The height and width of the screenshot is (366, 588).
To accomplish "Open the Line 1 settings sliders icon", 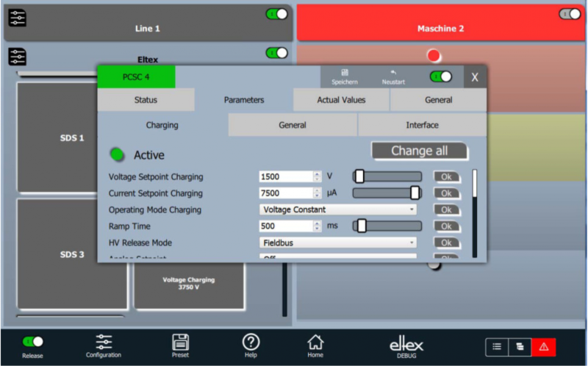I will pos(17,18).
